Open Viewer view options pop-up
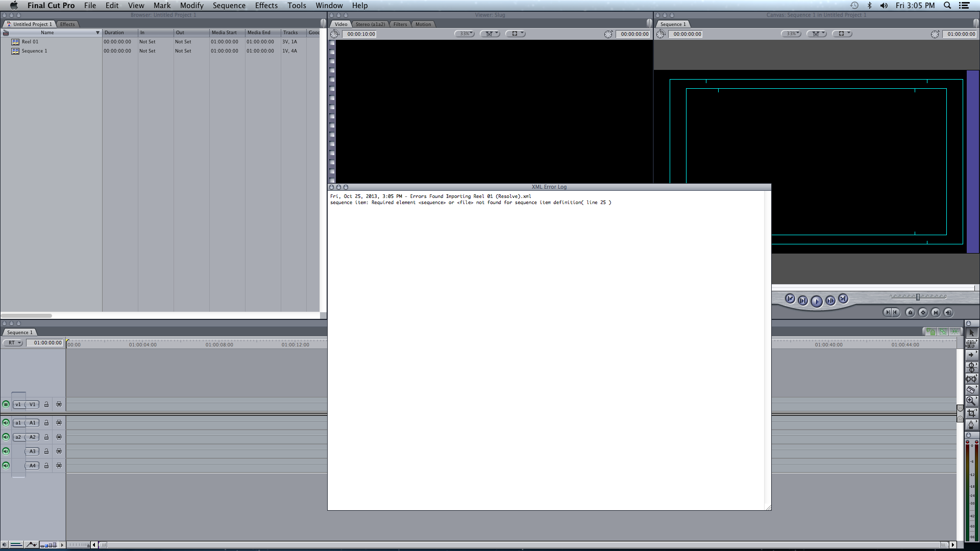Screen dimensions: 980x551 (516, 34)
